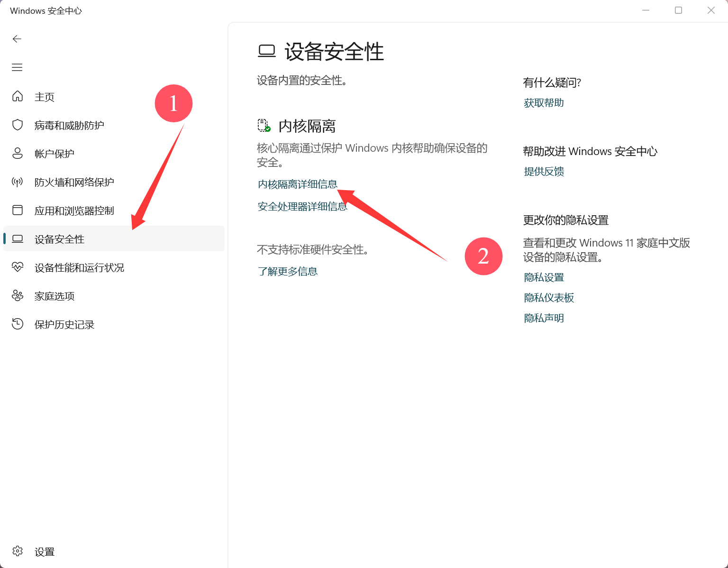Image resolution: width=728 pixels, height=568 pixels.
Task: Click the window icon for 应用和浏览器控制
Action: (18, 210)
